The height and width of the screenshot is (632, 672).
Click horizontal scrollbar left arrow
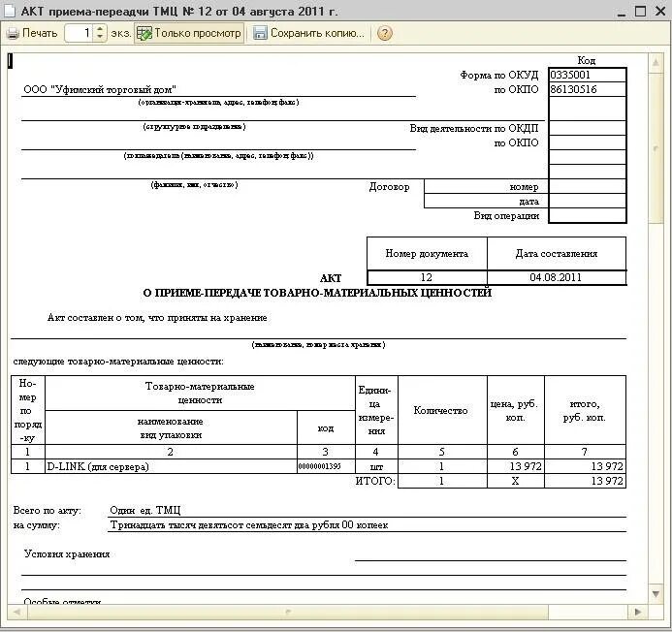pos(17,612)
